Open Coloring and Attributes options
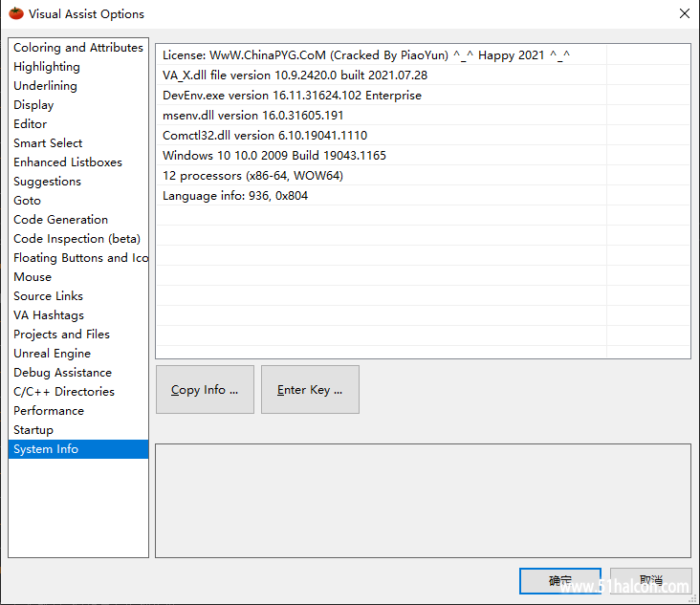700x605 pixels. point(78,47)
